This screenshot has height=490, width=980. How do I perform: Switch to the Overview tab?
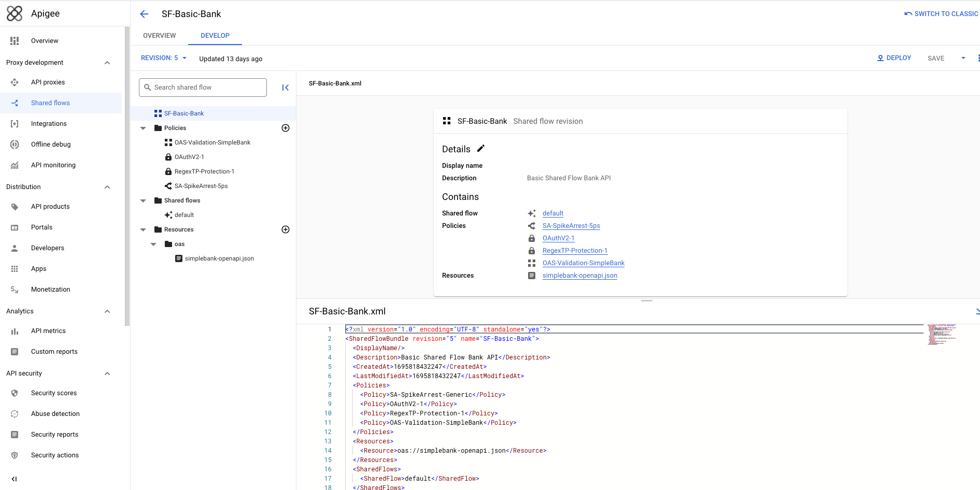click(x=159, y=36)
